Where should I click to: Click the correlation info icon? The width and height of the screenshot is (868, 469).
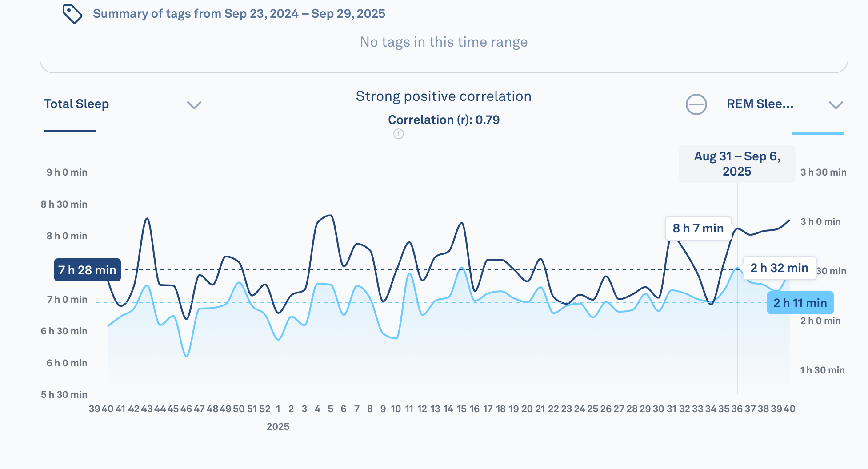[399, 134]
